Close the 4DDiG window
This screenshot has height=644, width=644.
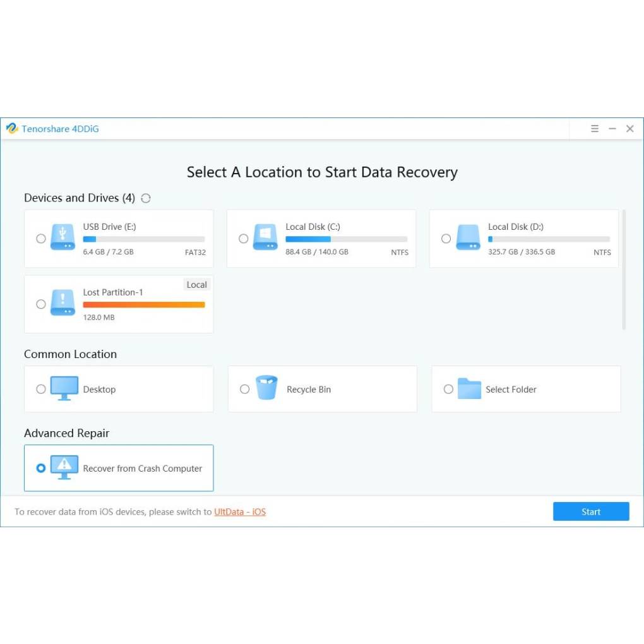(x=629, y=129)
